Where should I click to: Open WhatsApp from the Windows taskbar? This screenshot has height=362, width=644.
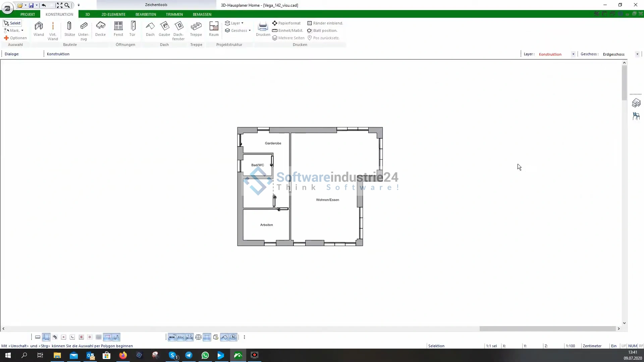tap(205, 355)
